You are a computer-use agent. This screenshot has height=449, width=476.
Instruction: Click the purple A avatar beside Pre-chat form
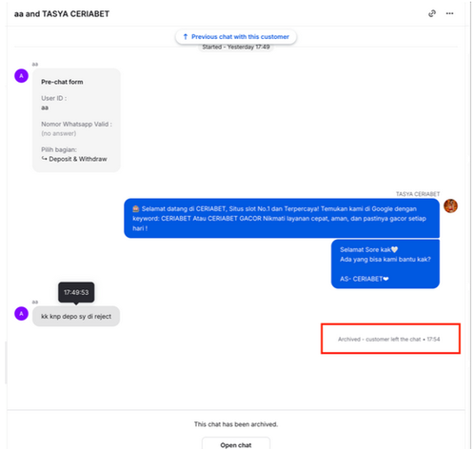[21, 76]
